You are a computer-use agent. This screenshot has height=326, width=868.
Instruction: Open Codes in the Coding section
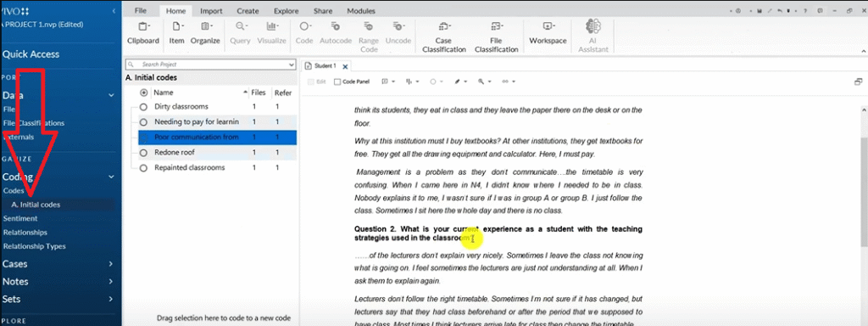(x=14, y=191)
